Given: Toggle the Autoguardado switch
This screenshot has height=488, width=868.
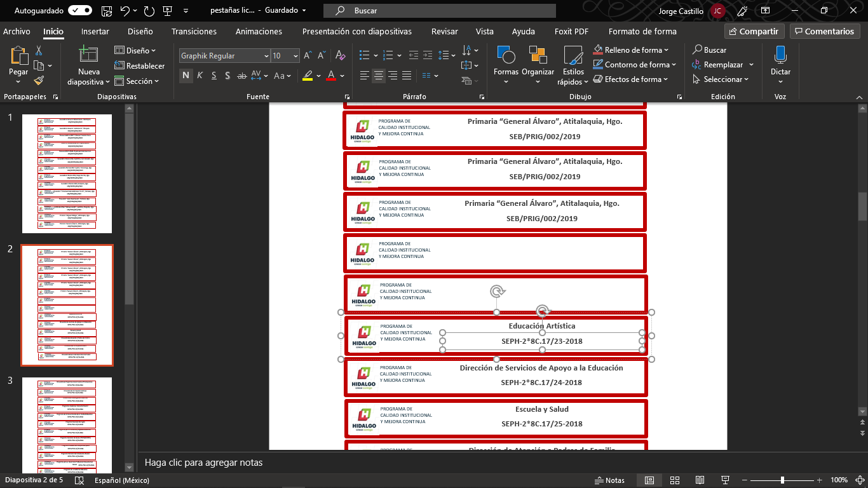Looking at the screenshot, I should (79, 11).
